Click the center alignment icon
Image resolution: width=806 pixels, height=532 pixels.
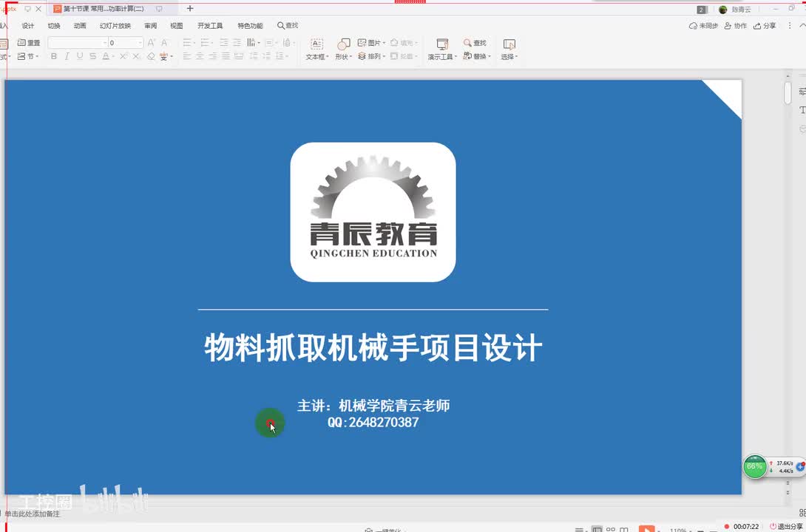(x=200, y=56)
